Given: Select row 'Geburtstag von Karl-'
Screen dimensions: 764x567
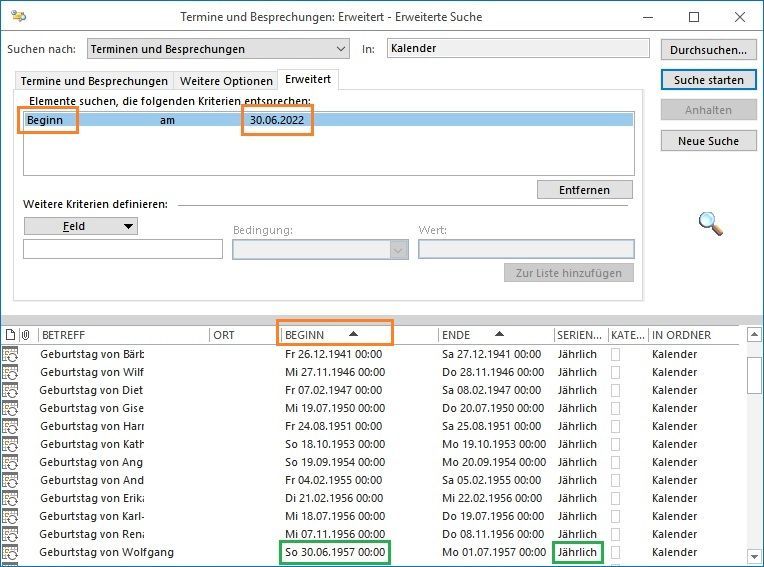Looking at the screenshot, I should click(370, 516).
